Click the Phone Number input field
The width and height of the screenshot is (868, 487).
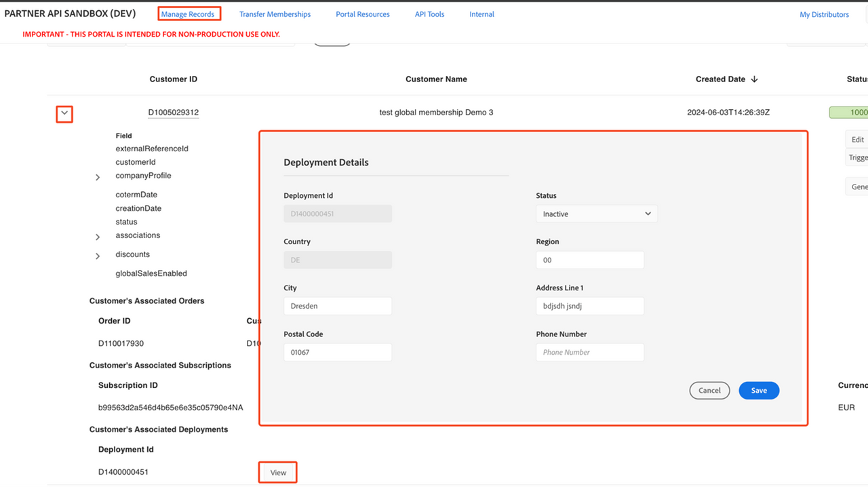point(589,352)
